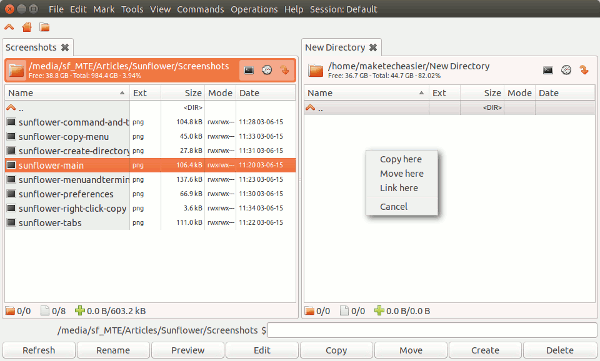This screenshot has width=600, height=361.
Task: Click the Rename button
Action: click(x=113, y=350)
